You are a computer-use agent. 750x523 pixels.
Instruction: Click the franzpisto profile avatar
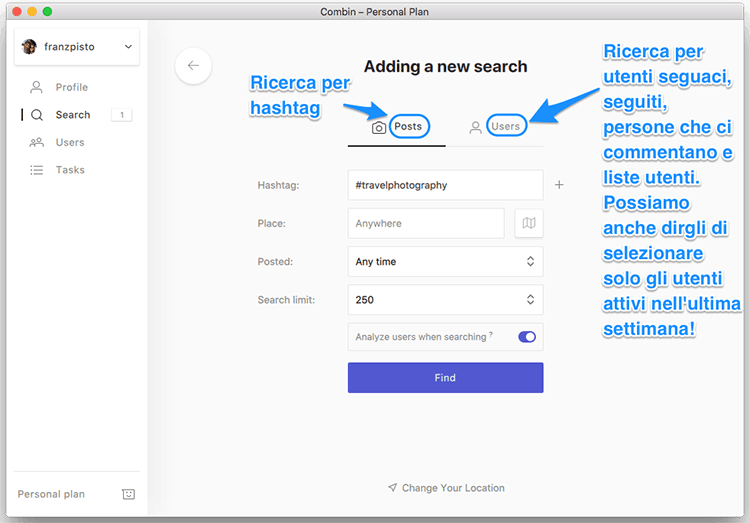(x=29, y=47)
